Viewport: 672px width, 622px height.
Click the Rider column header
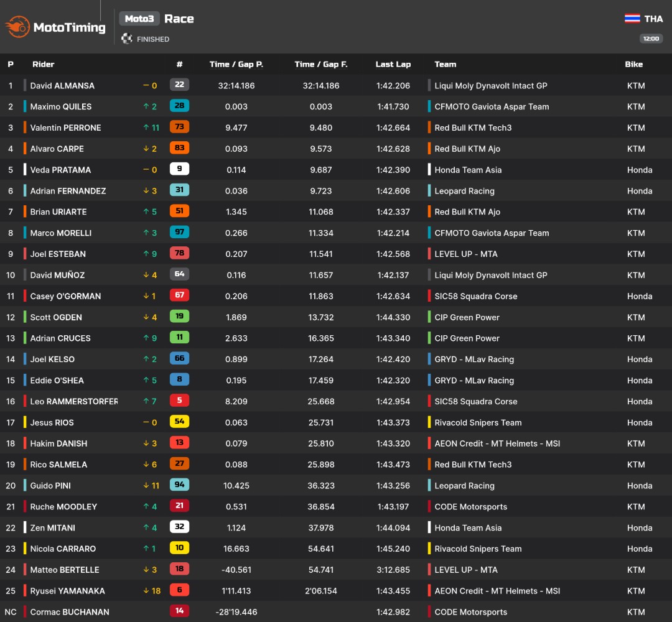[x=44, y=64]
